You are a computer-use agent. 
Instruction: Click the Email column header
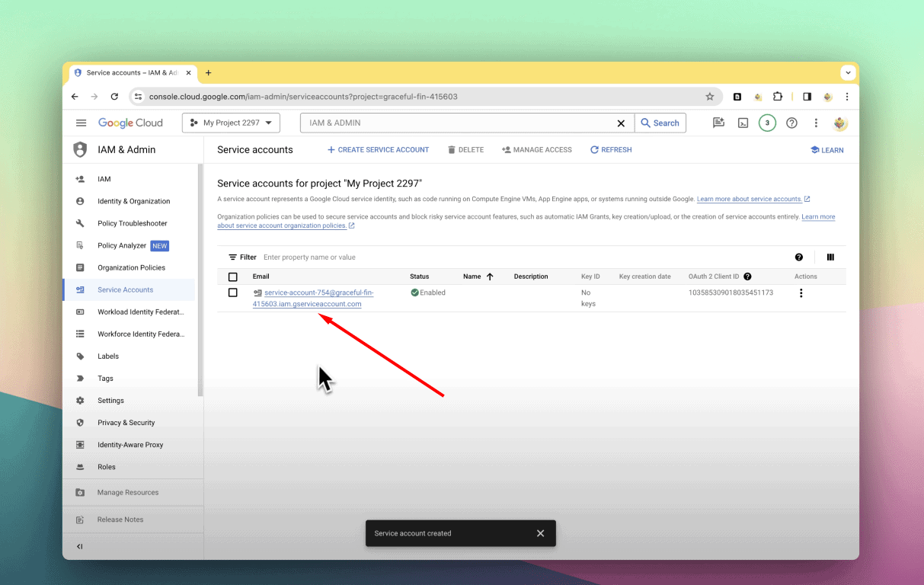pos(261,277)
